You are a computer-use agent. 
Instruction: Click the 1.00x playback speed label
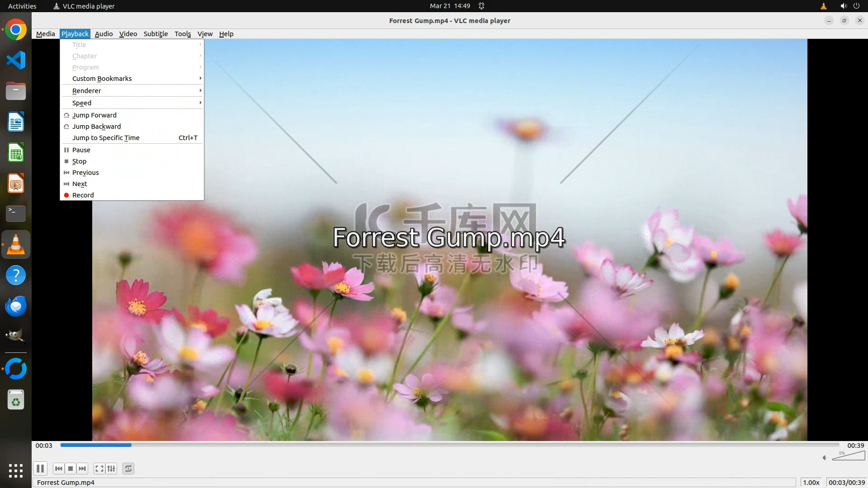pos(811,483)
